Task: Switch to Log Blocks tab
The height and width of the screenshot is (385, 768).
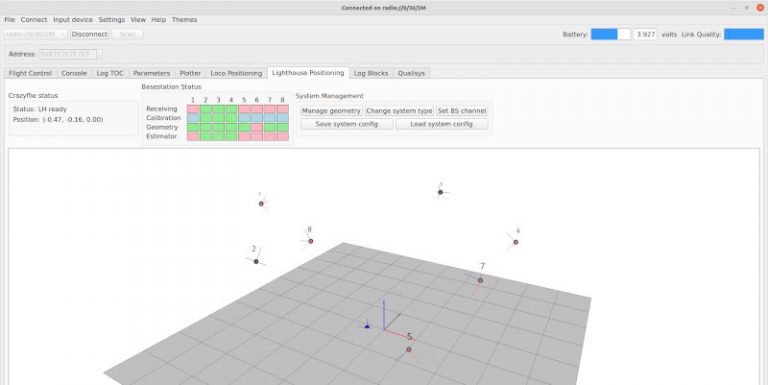Action: [x=371, y=73]
